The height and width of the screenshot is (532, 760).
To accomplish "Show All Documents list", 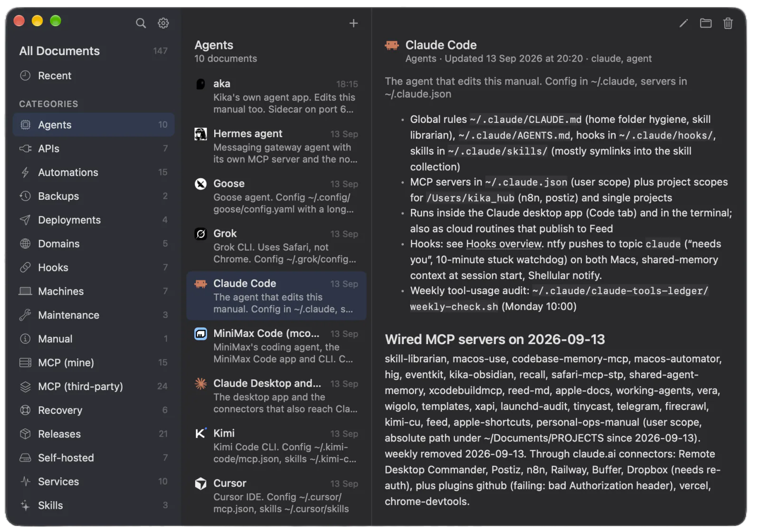I will click(x=94, y=51).
